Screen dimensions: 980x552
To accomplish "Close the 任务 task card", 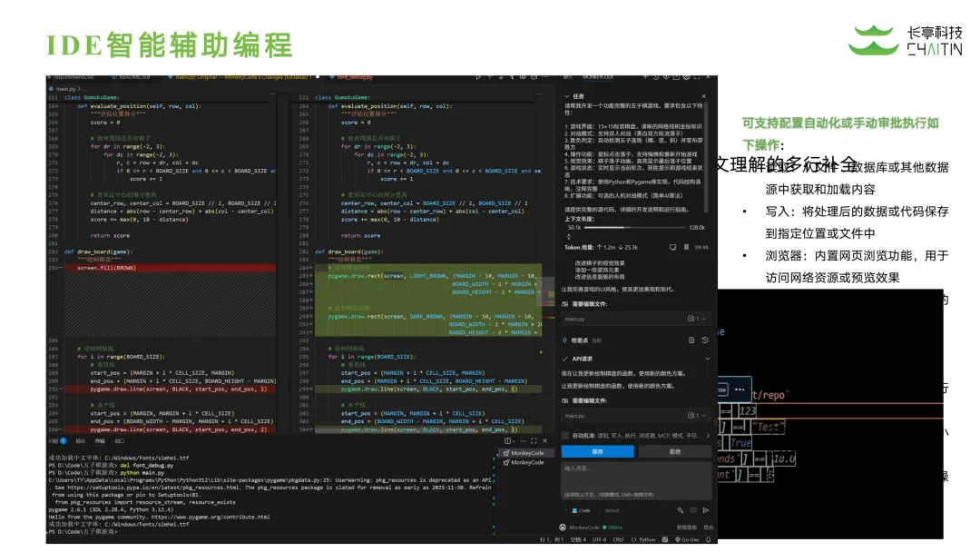I will tap(704, 96).
